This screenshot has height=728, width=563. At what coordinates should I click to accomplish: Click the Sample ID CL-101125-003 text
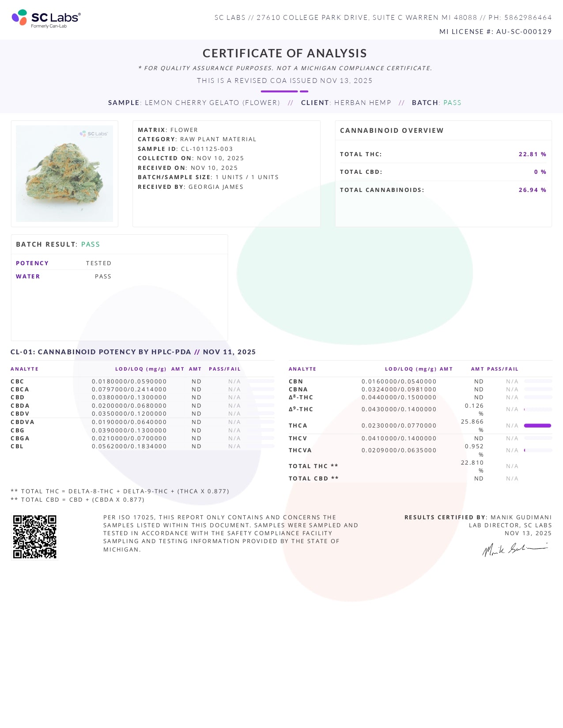point(207,149)
